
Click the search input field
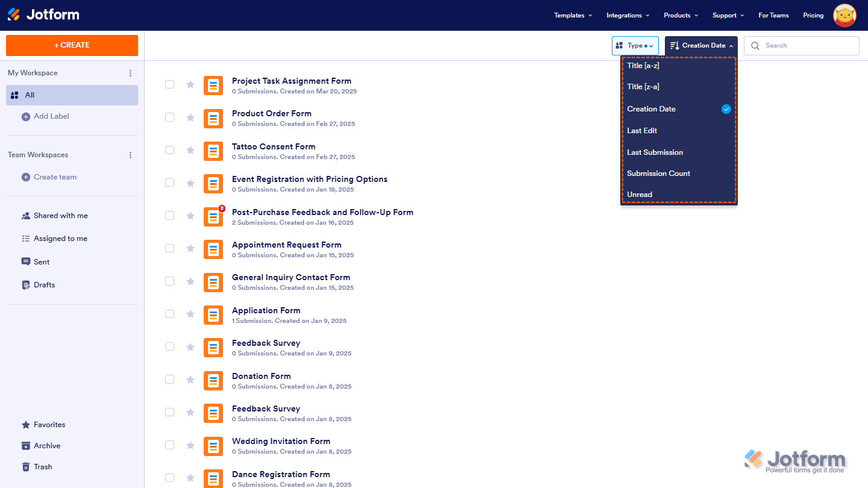[x=808, y=45]
